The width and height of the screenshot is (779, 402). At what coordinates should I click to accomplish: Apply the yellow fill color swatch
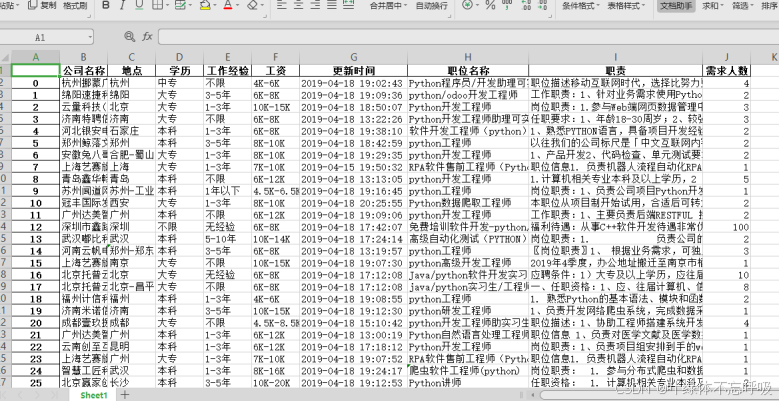pyautogui.click(x=205, y=5)
